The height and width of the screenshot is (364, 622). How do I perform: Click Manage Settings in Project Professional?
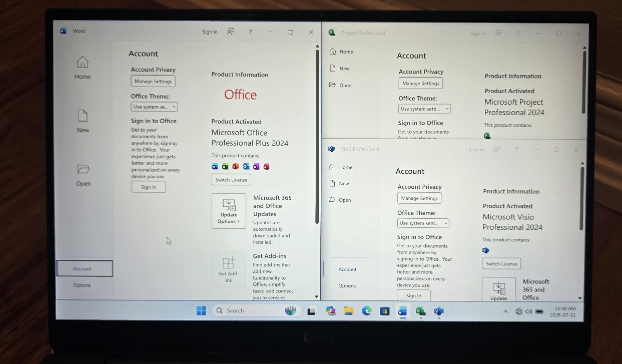coord(421,83)
